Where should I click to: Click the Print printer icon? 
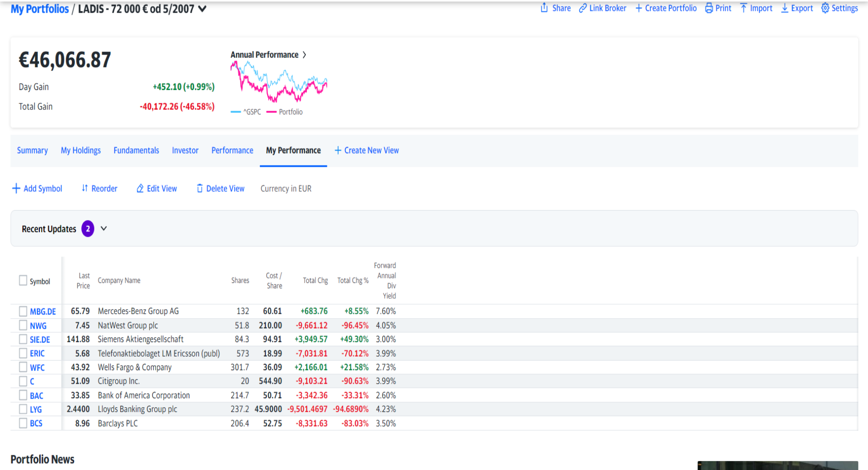709,8
